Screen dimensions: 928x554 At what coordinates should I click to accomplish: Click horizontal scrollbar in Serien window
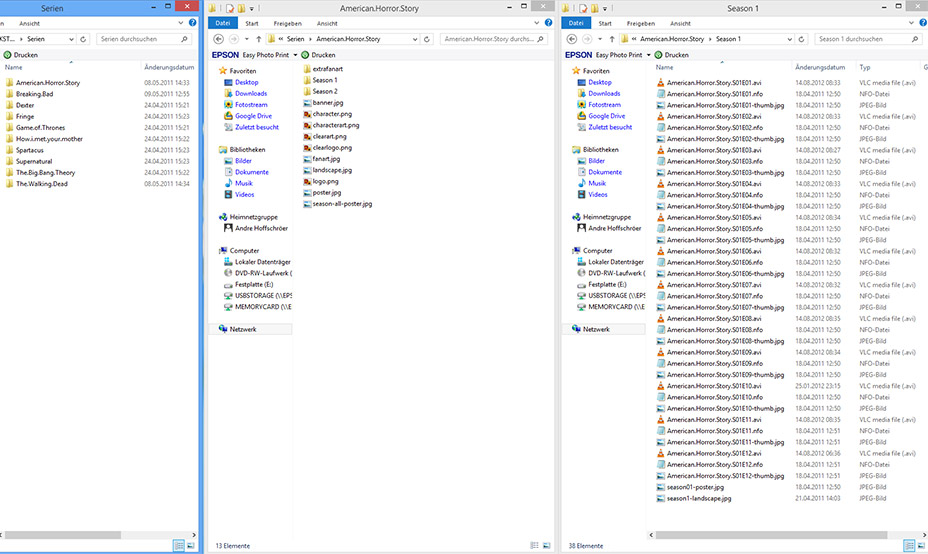pyautogui.click(x=63, y=534)
